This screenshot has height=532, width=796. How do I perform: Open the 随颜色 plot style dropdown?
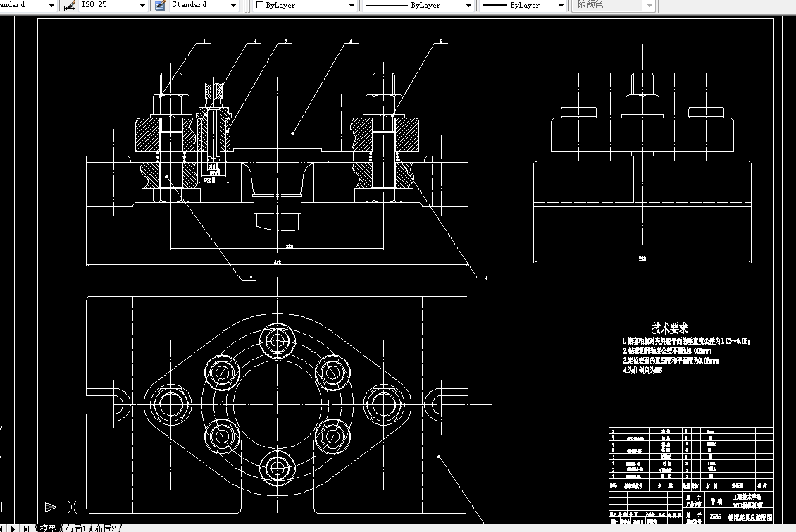(649, 6)
